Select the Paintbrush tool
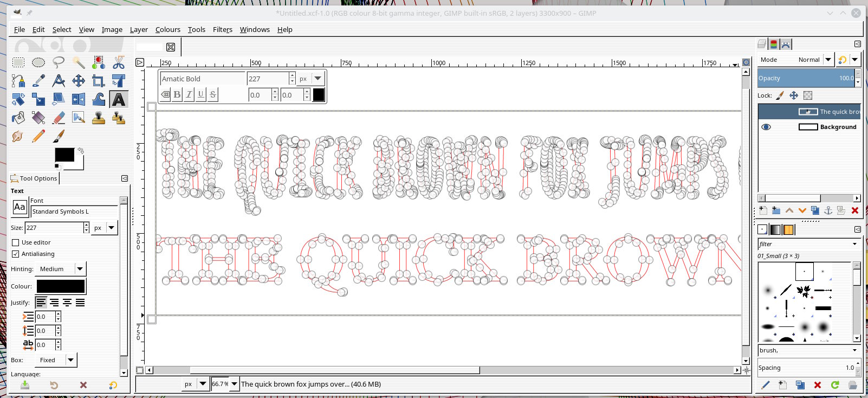868x398 pixels. click(59, 136)
